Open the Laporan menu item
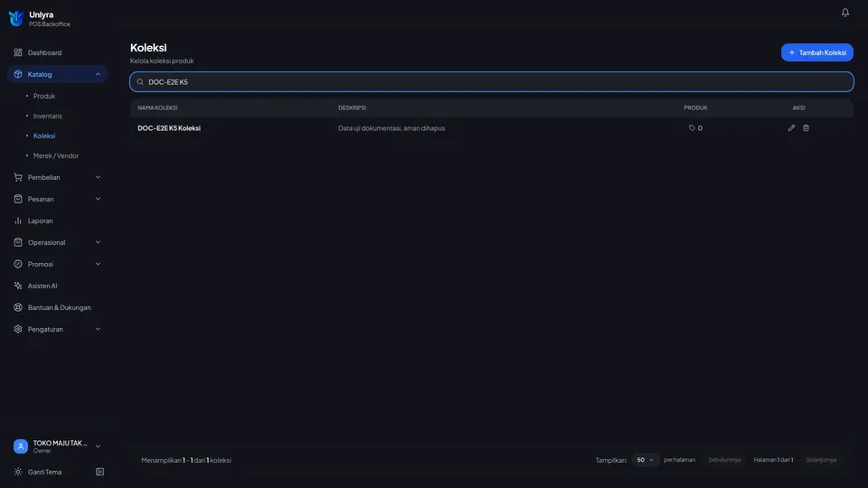 click(x=58, y=221)
